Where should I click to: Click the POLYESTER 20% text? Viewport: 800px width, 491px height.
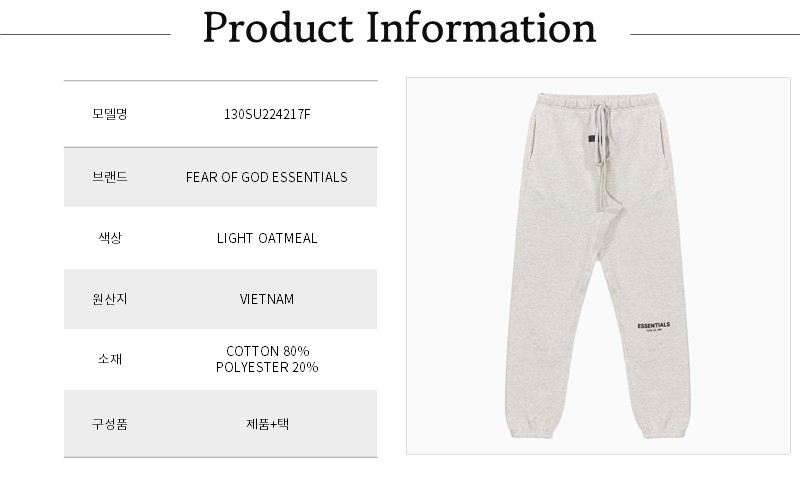click(267, 367)
